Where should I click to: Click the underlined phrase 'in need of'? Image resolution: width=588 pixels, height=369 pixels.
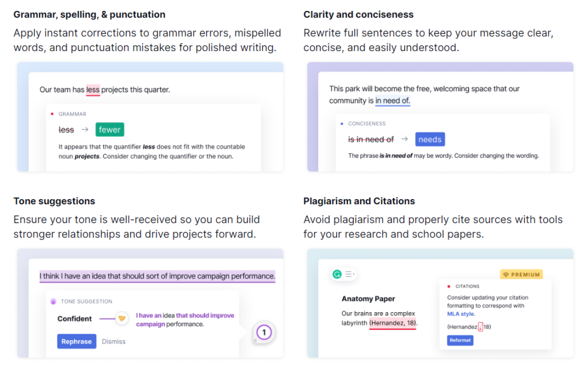(x=393, y=101)
